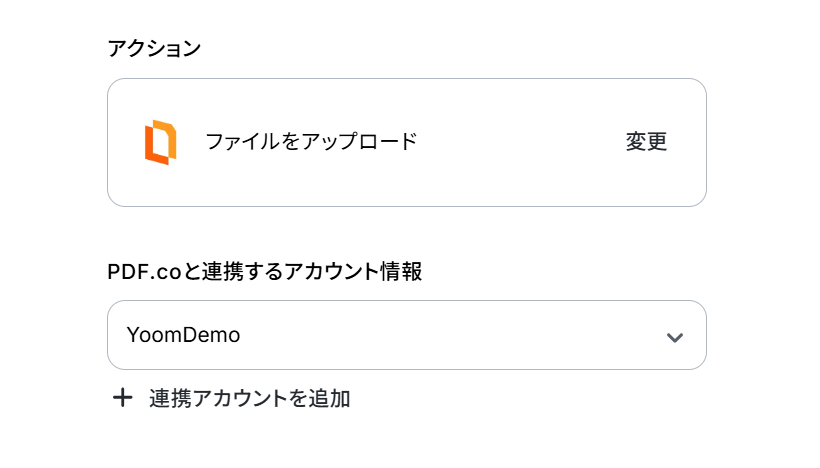Show account options from the YoomDemo selector
Screen dimensions: 820x468
point(406,335)
